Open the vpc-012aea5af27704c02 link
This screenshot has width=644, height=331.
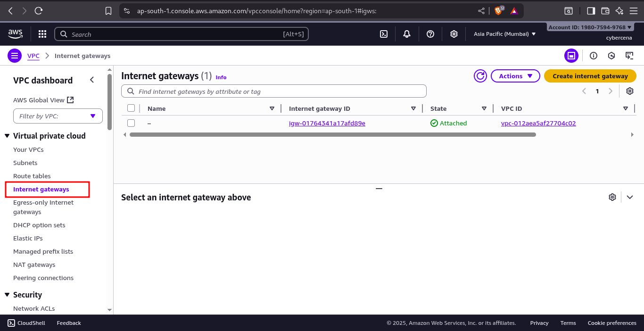click(538, 123)
